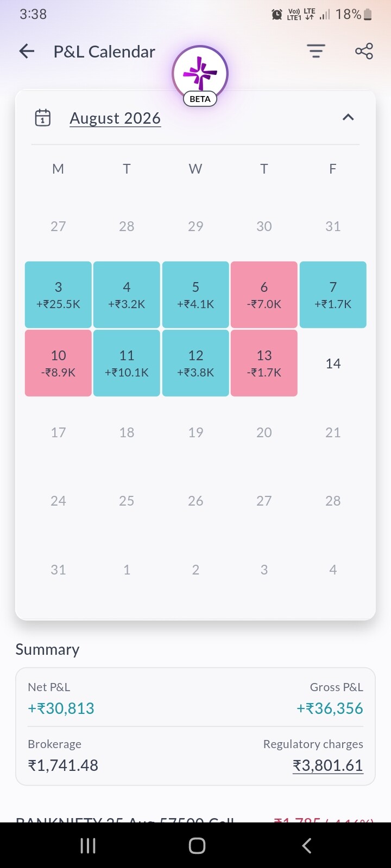Image resolution: width=391 pixels, height=868 pixels.
Task: Tap the Android navigation back chevron
Action: [x=306, y=845]
